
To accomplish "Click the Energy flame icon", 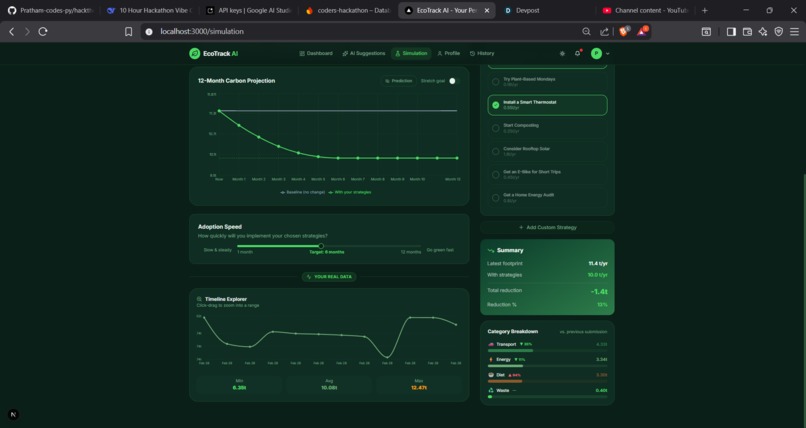I will pos(490,360).
